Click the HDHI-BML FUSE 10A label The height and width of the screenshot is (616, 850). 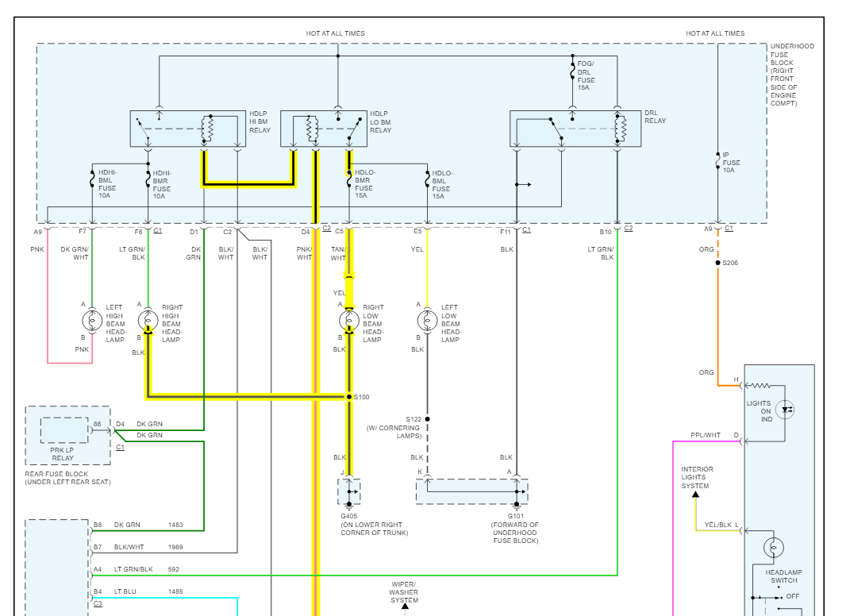coord(107,184)
